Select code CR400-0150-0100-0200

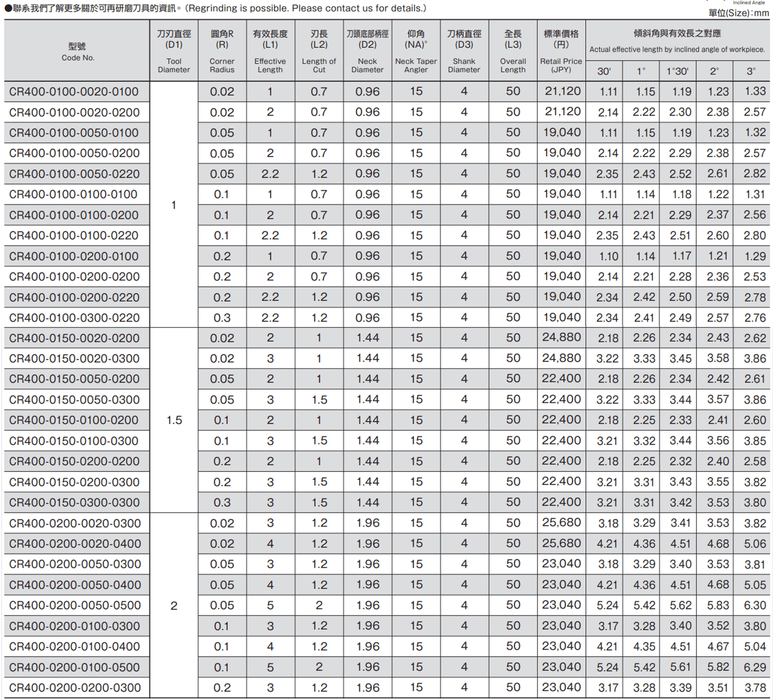[x=74, y=420]
